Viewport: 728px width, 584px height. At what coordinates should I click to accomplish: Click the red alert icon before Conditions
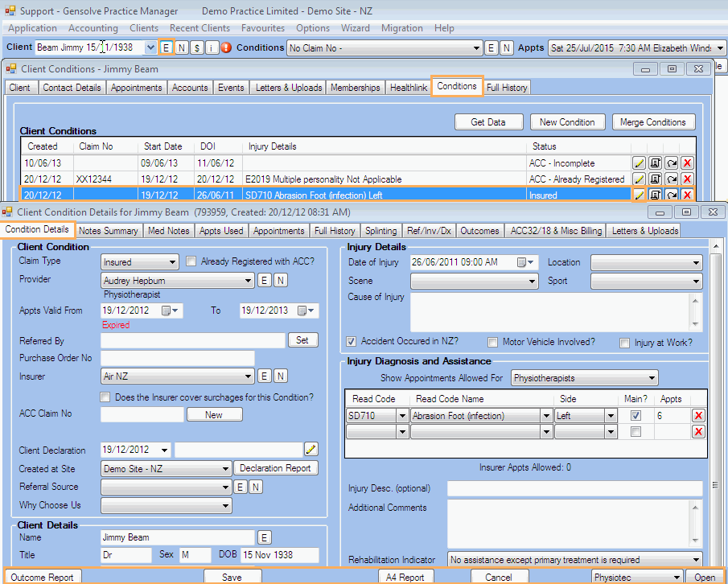[226, 47]
